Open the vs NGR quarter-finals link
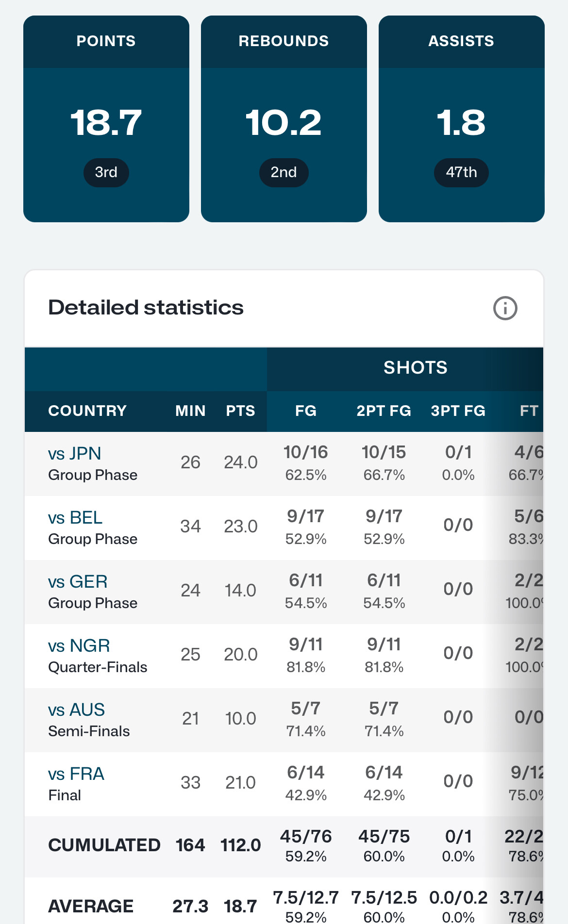The width and height of the screenshot is (568, 924). click(79, 646)
